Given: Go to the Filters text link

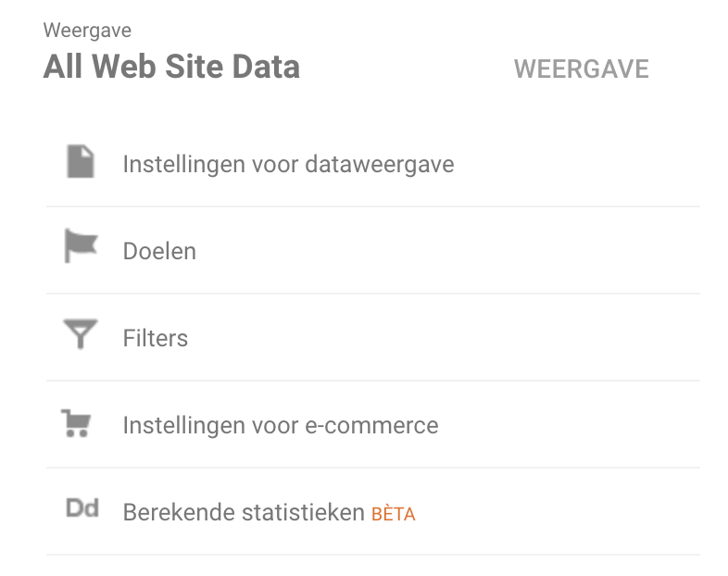Looking at the screenshot, I should click(x=156, y=338).
